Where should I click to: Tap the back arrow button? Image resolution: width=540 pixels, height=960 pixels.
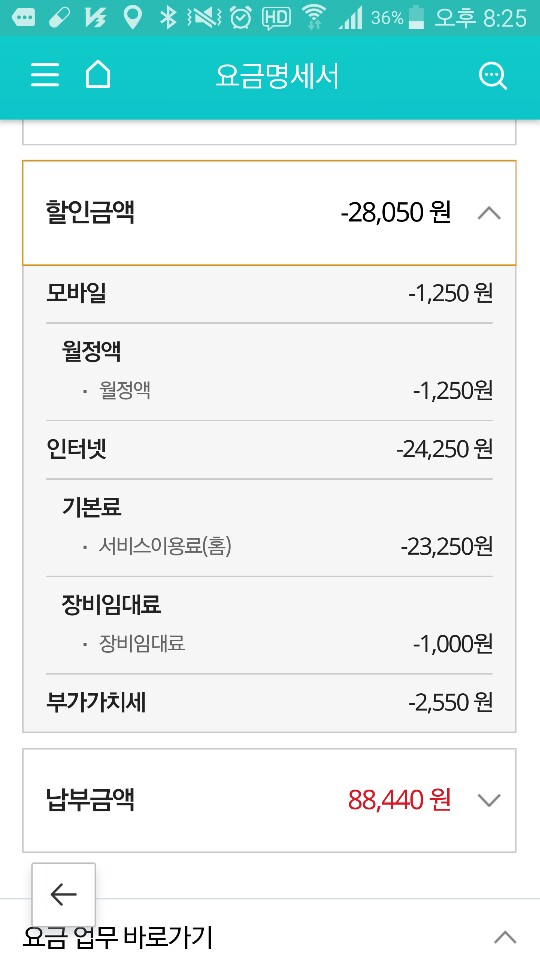64,894
